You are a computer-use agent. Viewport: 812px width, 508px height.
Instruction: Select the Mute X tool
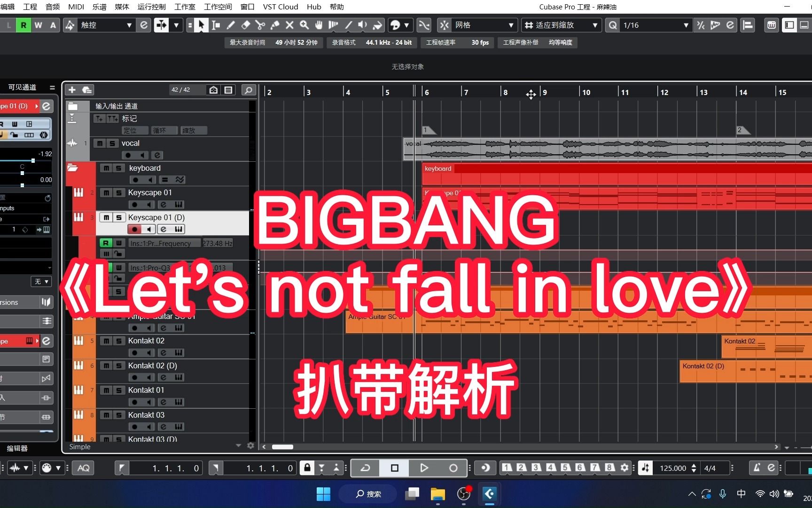pyautogui.click(x=289, y=25)
